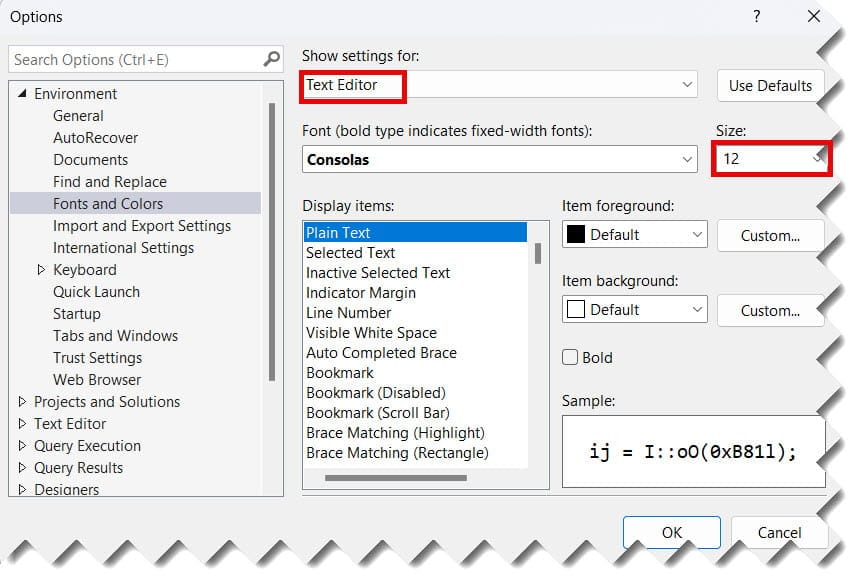
Task: Confirm settings with the OK button
Action: [x=671, y=532]
